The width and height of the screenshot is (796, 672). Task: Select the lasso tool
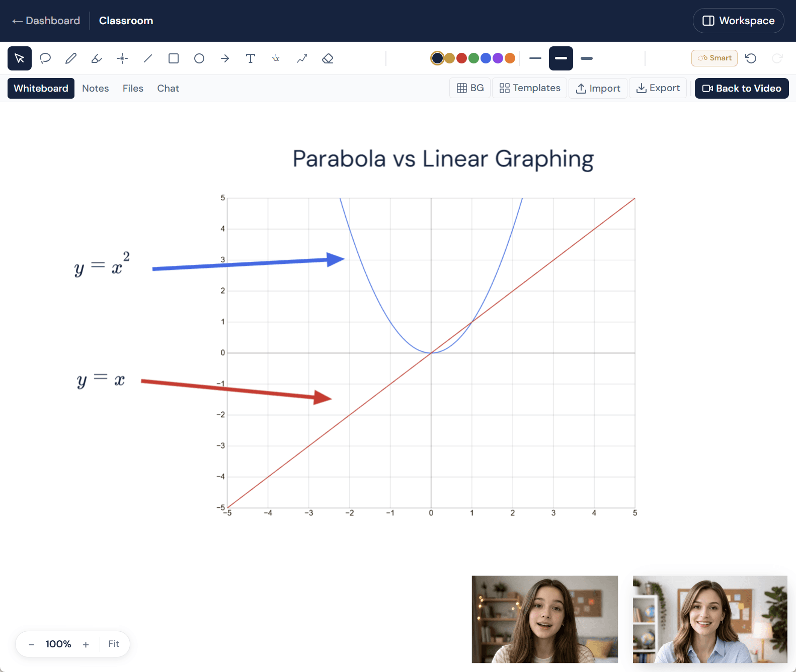(x=45, y=58)
